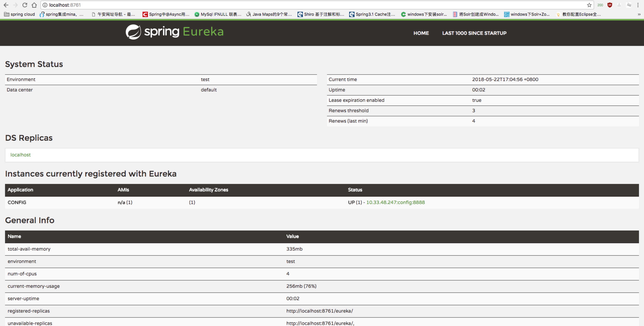Click the browser home icon
The height and width of the screenshot is (326, 644).
[x=34, y=5]
